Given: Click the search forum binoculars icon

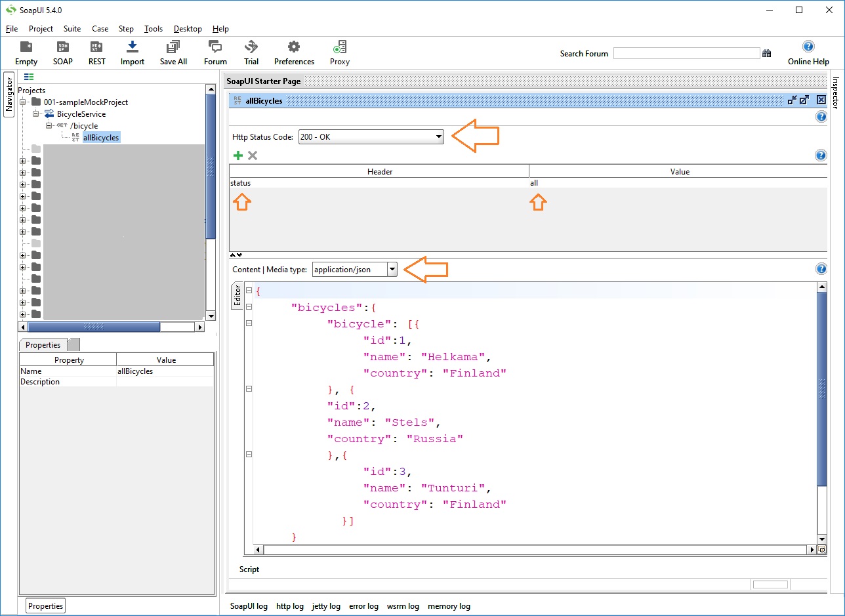Looking at the screenshot, I should pyautogui.click(x=766, y=54).
